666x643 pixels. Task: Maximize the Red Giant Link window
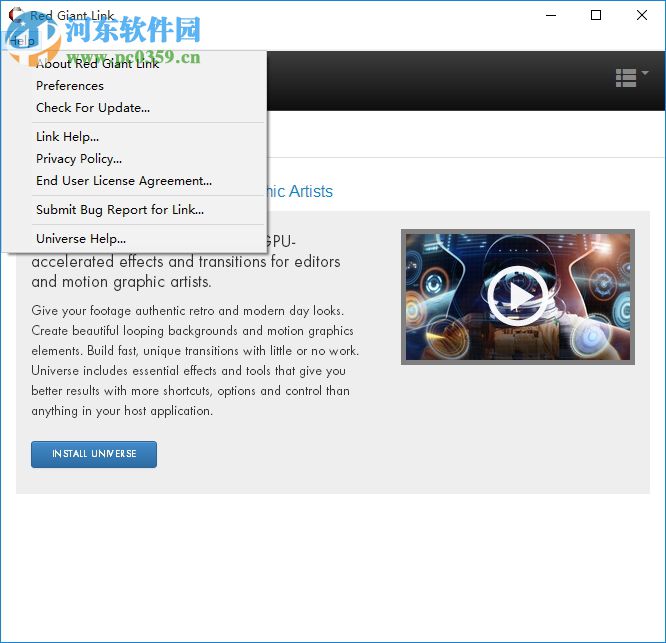(x=596, y=15)
